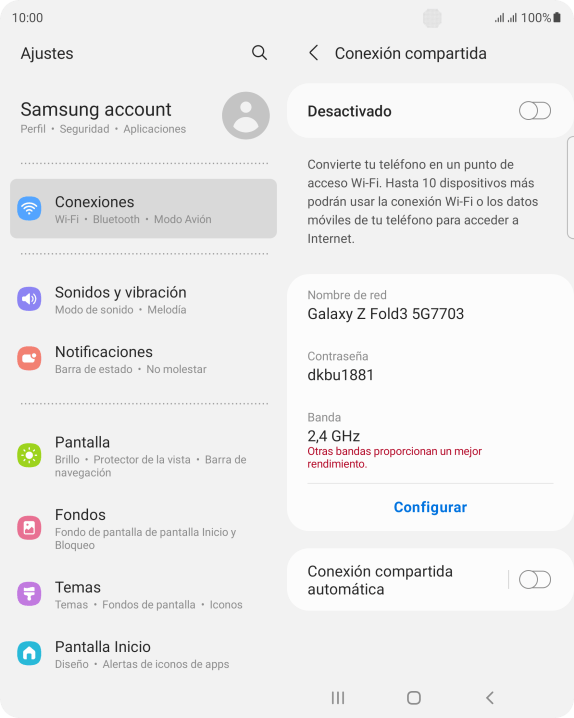The height and width of the screenshot is (718, 574).
Task: Change the hotspot Contraseña dkbu1881
Action: [x=430, y=366]
